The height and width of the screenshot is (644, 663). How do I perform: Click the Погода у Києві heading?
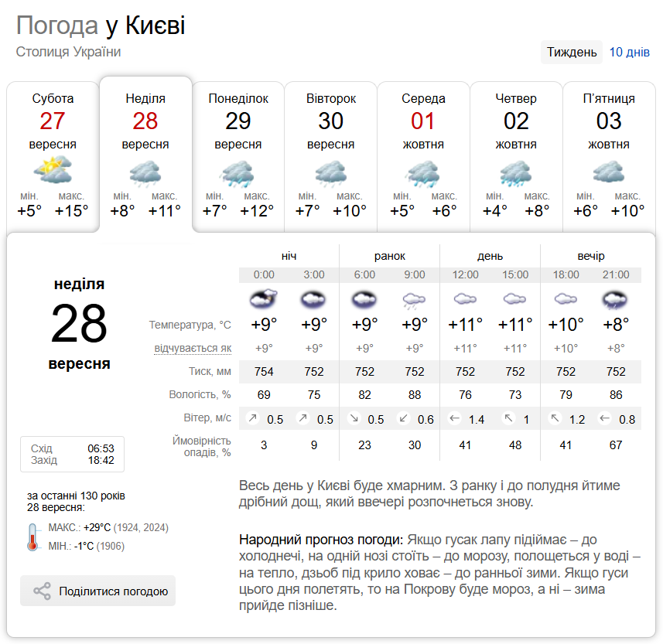101,26
